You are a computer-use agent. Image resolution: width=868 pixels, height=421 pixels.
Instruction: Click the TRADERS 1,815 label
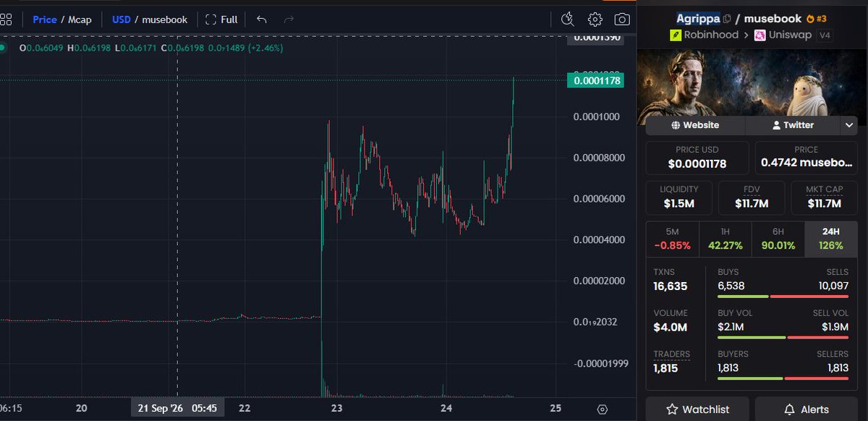click(x=671, y=354)
